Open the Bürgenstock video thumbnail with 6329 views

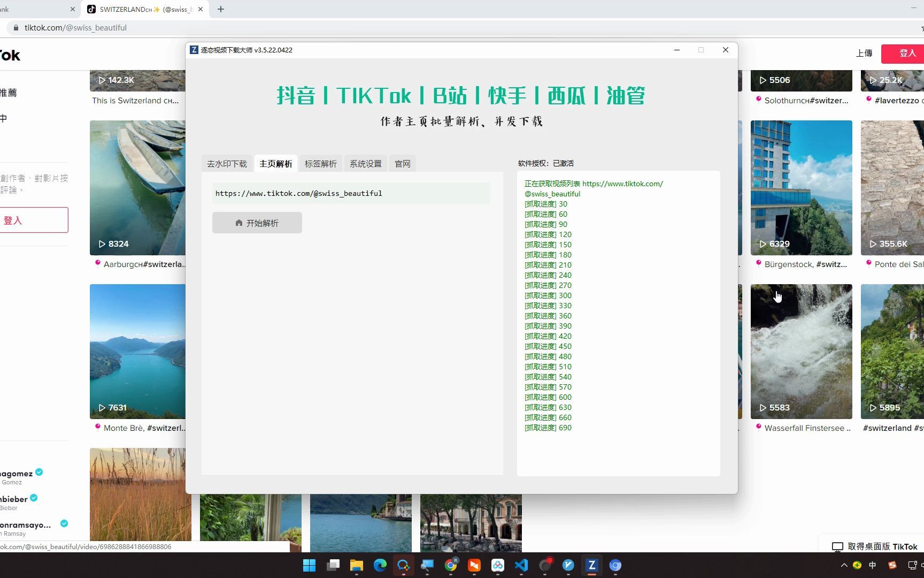click(x=802, y=188)
